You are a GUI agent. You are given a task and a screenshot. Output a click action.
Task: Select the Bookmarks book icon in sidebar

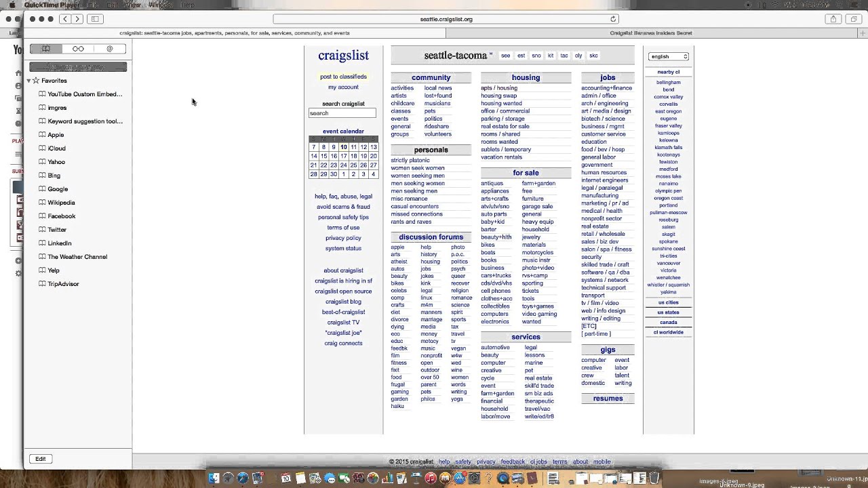pos(45,49)
